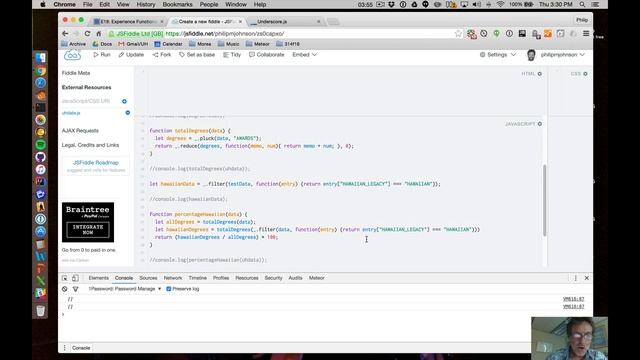Expand Legal, Credits and Links section
Image resolution: width=640 pixels, height=360 pixels.
click(x=91, y=145)
